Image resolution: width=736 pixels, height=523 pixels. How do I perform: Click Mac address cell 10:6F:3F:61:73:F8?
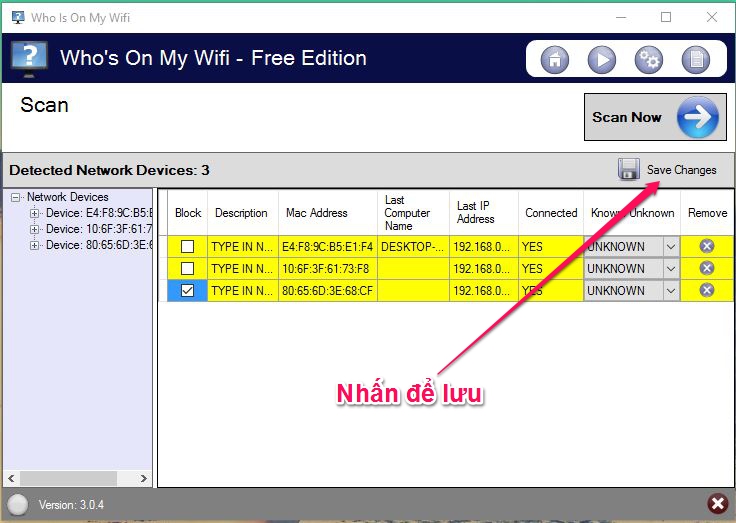click(x=328, y=269)
